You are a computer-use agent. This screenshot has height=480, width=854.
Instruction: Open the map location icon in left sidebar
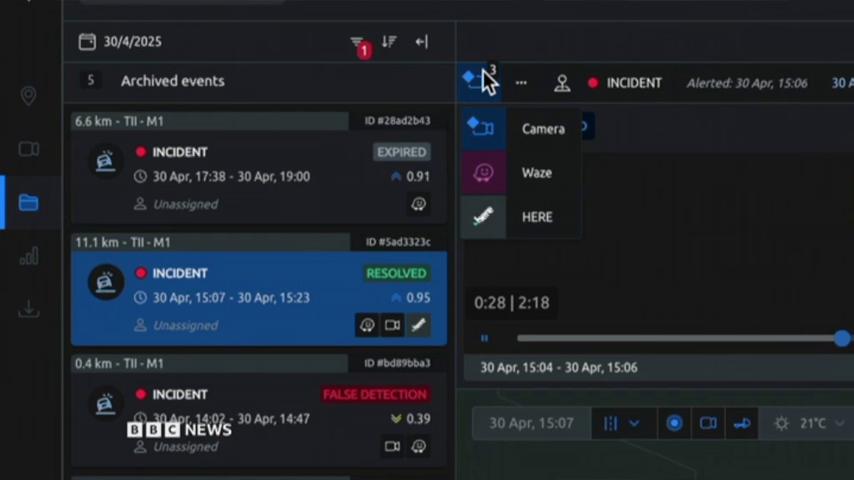click(29, 96)
